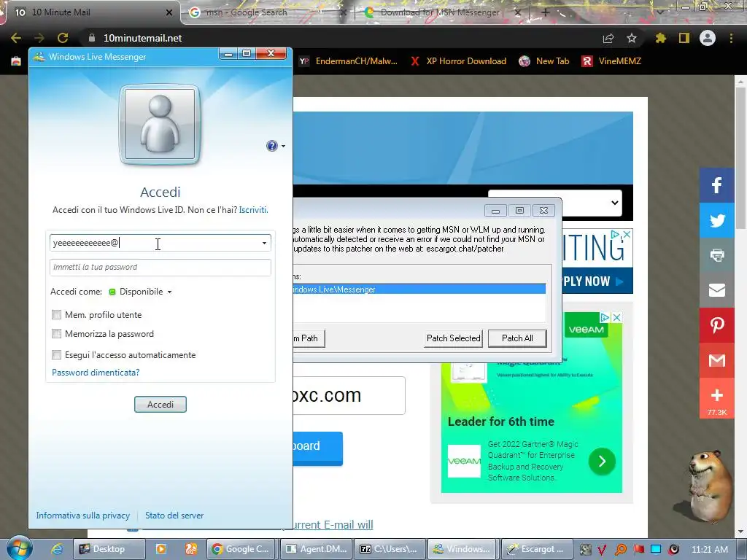Bookmark page with the star icon
747x560 pixels.
[631, 38]
